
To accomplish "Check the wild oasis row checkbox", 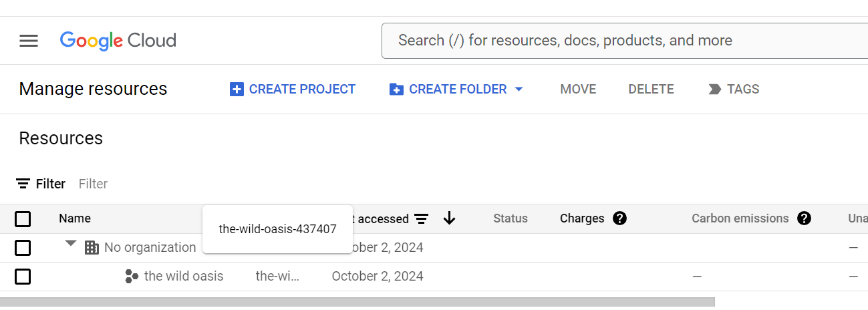I will pos(23,277).
